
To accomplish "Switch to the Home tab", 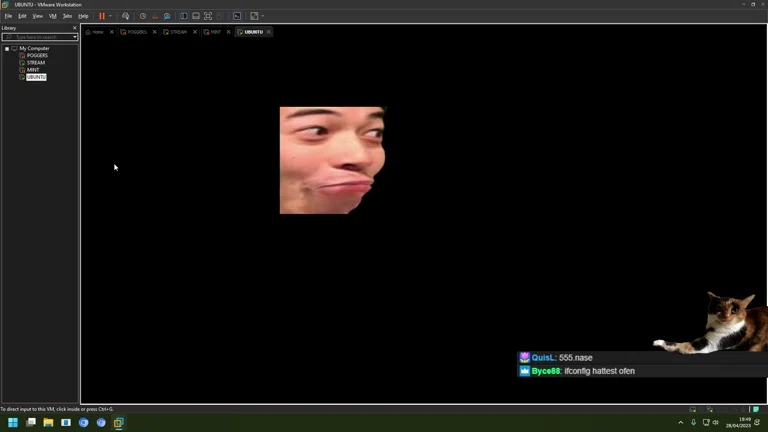I will (95, 32).
